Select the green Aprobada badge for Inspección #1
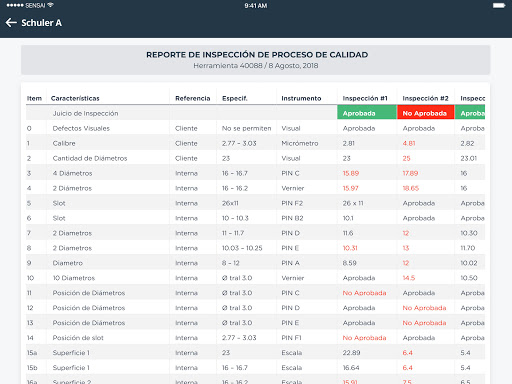This screenshot has height=384, width=512. coord(367,112)
